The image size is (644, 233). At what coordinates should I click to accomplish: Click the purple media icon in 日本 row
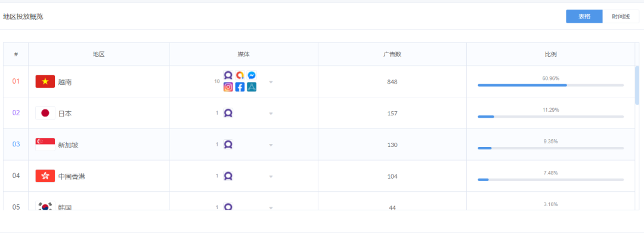pos(228,113)
